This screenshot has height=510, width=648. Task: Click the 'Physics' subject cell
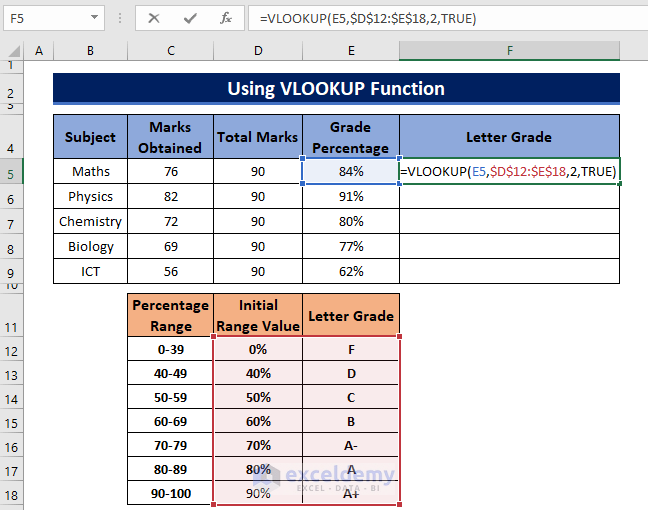pyautogui.click(x=91, y=196)
